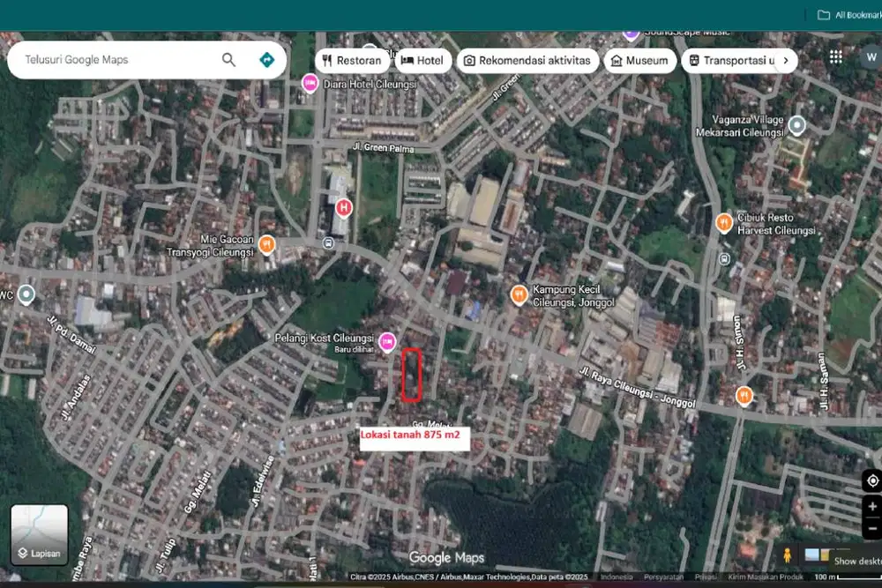Click inside the Telusuri Google Maps search field
The image size is (882, 588).
coord(115,59)
